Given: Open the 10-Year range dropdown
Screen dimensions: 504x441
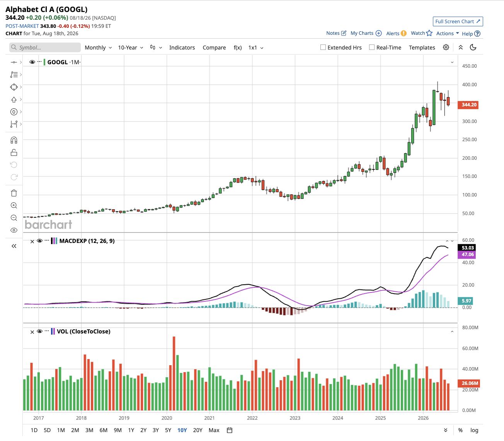Looking at the screenshot, I should [x=131, y=48].
